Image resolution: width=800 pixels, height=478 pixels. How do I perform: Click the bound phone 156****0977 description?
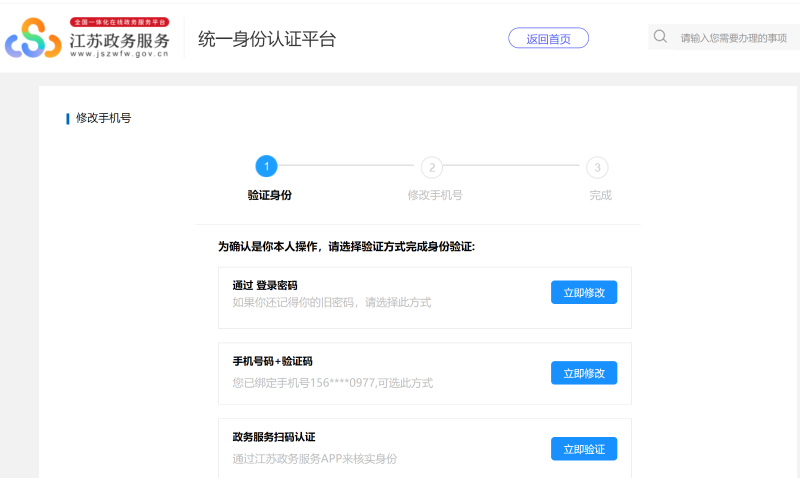click(x=333, y=382)
